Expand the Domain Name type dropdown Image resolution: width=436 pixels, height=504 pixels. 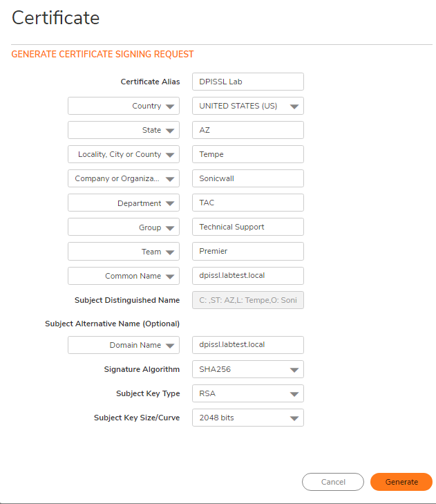(124, 345)
